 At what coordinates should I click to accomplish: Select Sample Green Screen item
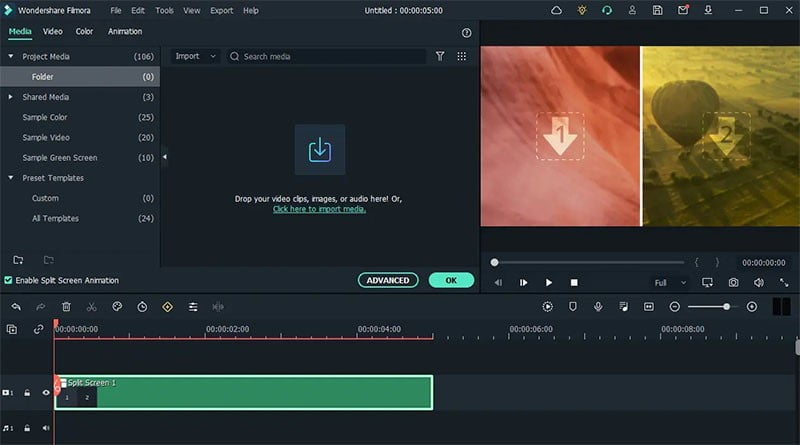click(x=80, y=158)
